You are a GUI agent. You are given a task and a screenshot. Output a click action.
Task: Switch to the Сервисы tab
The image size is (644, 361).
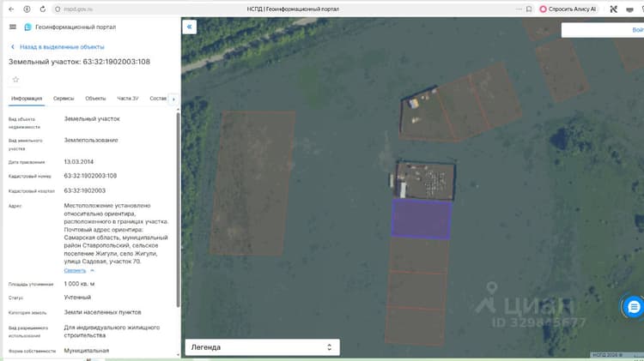(64, 99)
